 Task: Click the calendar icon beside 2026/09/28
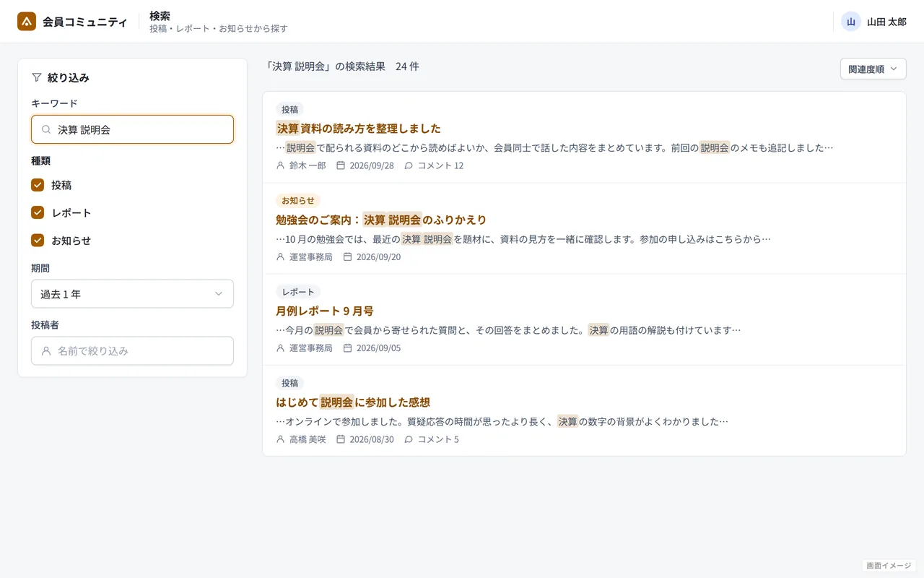tap(341, 165)
